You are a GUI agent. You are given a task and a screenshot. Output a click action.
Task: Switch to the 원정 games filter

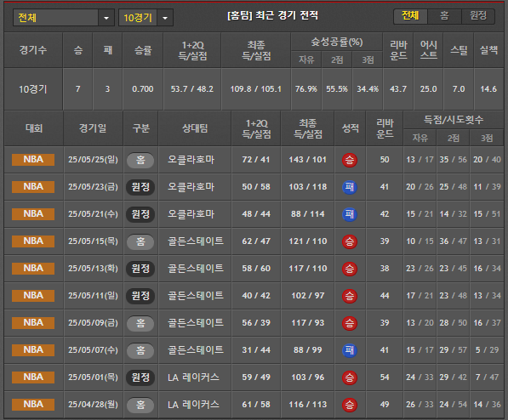coord(478,16)
